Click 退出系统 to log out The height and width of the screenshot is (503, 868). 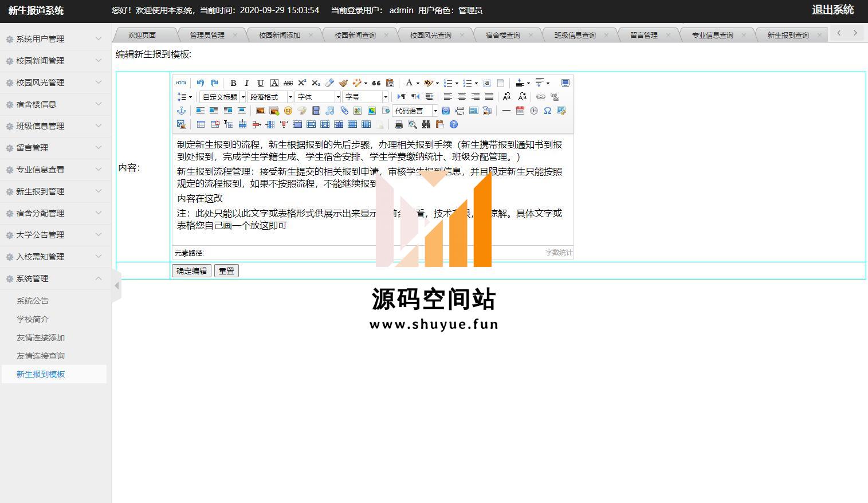click(x=832, y=10)
